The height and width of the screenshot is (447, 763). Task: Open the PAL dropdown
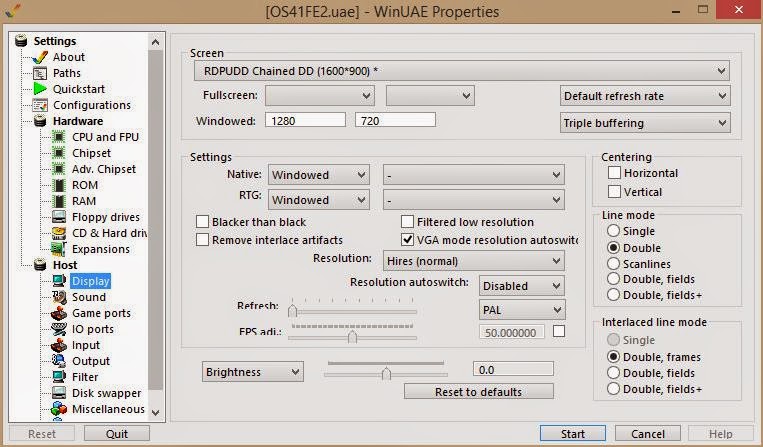(522, 310)
